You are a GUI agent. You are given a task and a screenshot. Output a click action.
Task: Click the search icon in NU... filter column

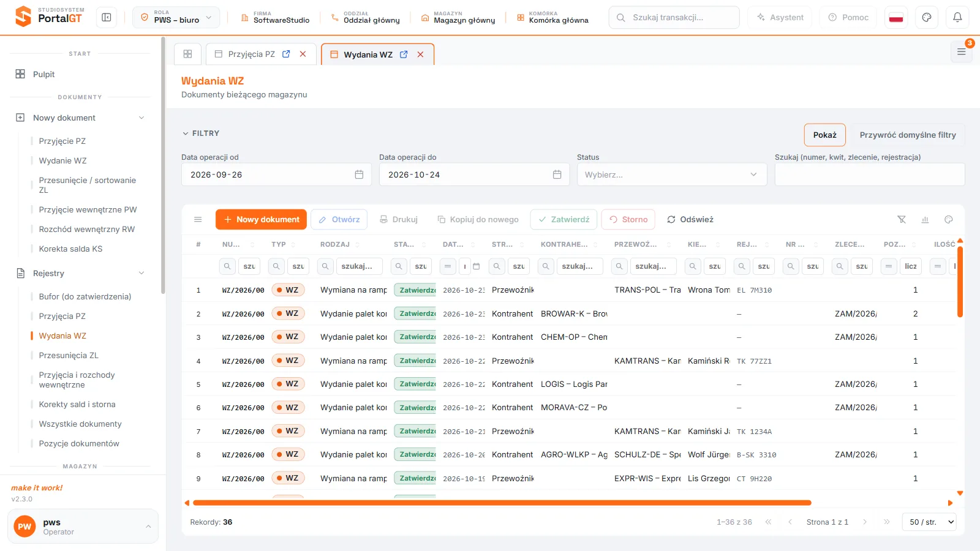[x=227, y=266]
